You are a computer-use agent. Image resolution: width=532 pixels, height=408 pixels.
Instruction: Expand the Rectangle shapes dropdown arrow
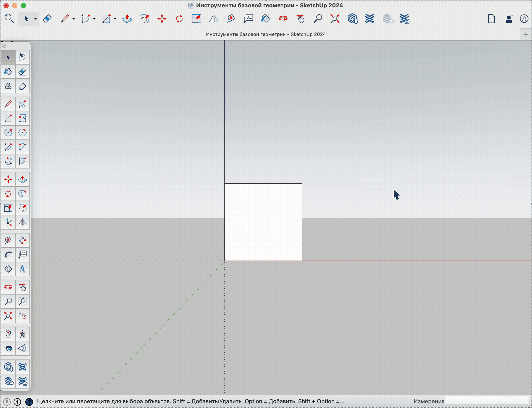pos(115,19)
